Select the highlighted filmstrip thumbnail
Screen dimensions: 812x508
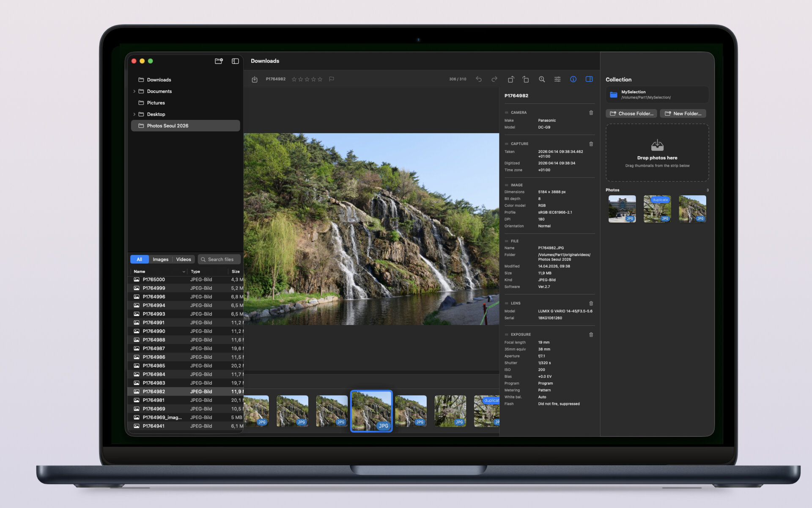point(371,411)
